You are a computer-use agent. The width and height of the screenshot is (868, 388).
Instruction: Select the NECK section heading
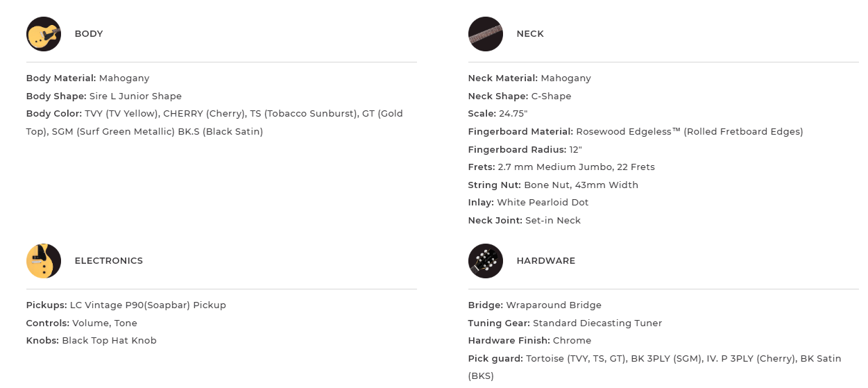(x=530, y=34)
